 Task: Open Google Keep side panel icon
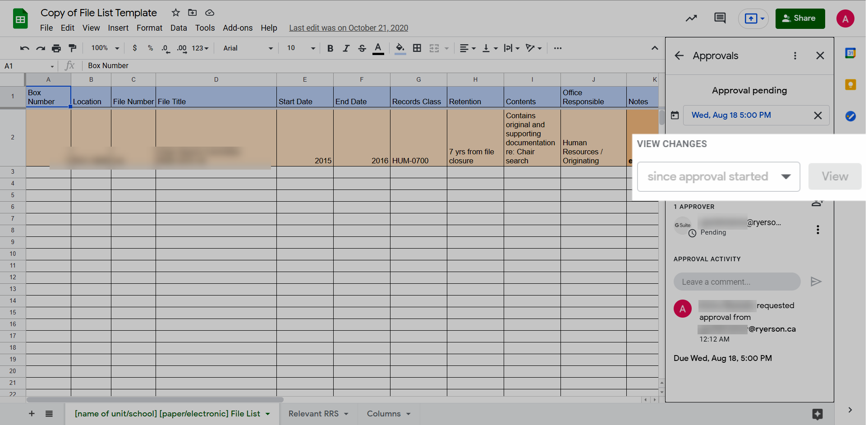[x=850, y=85]
